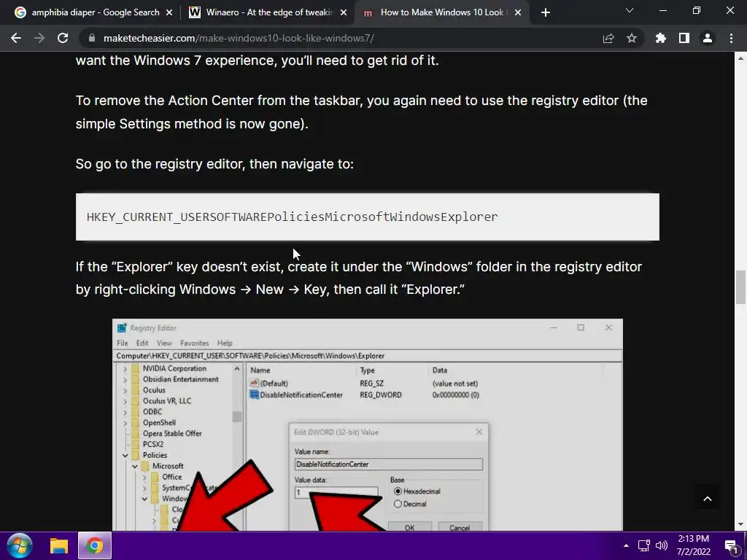The width and height of the screenshot is (747, 560).
Task: Open the tab search dropdown chevron
Action: coord(630,10)
